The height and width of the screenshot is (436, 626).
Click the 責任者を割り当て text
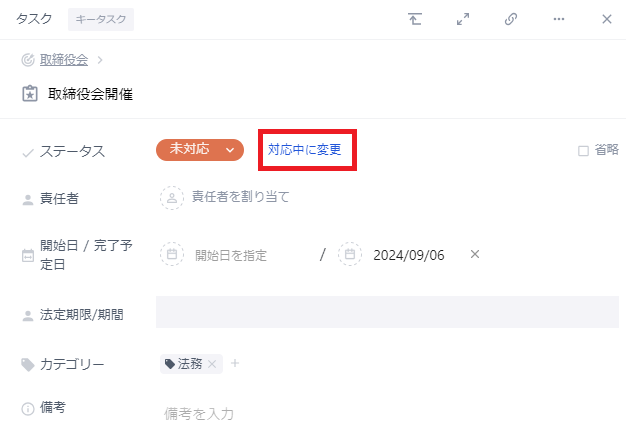[x=241, y=197]
